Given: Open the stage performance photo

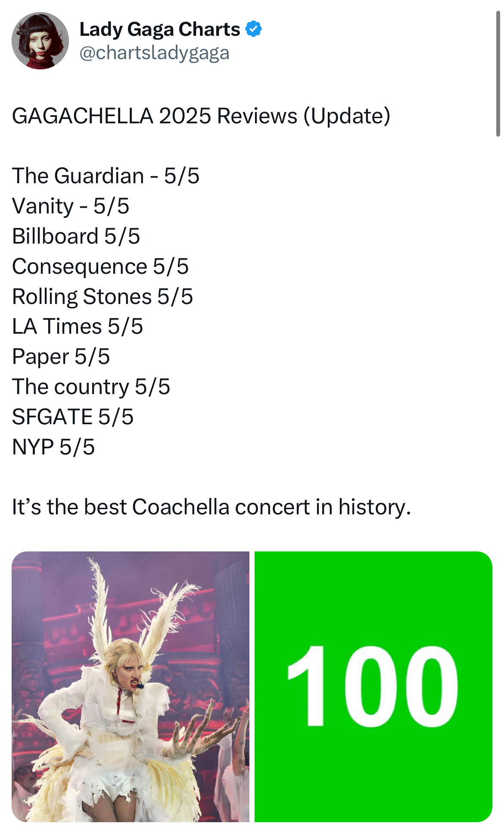Looking at the screenshot, I should tap(130, 686).
